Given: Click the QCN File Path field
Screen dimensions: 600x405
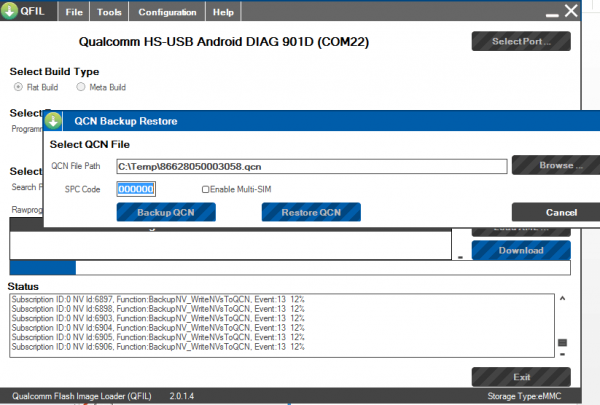Looking at the screenshot, I should tap(312, 167).
